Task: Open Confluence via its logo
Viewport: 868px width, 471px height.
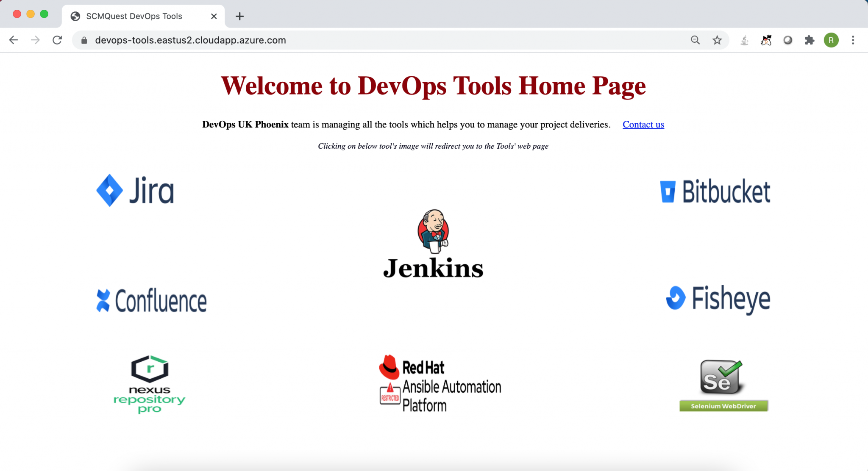Action: (151, 300)
